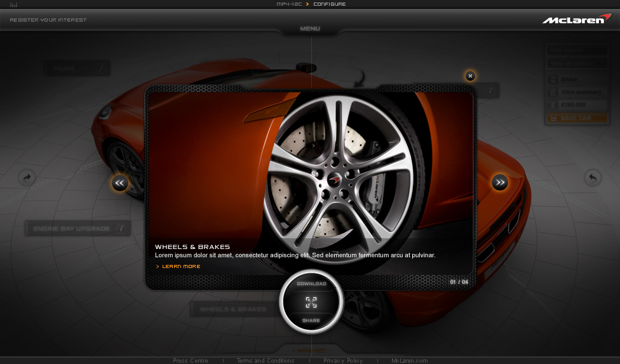Click View all options
The height and width of the screenshot is (364, 620).
(x=577, y=64)
